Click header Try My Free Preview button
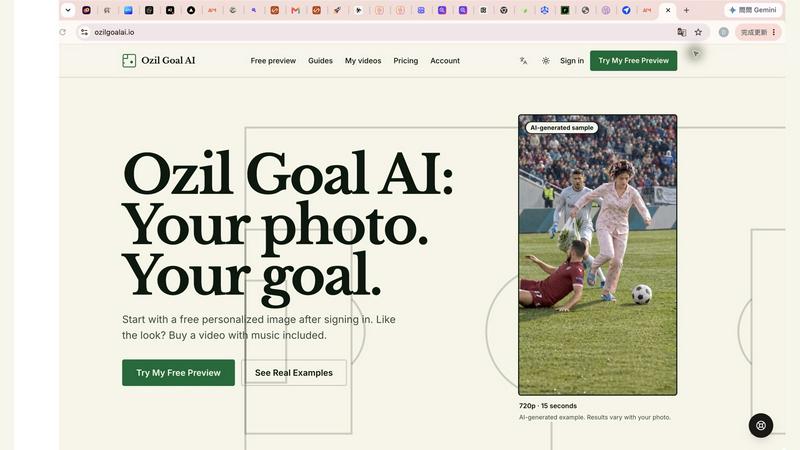Screen dimensions: 800x450 [633, 61]
